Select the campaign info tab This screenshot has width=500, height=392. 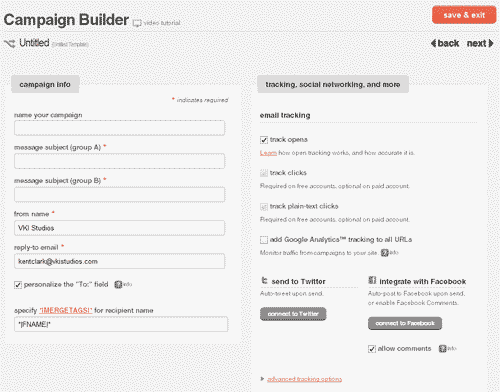[45, 84]
